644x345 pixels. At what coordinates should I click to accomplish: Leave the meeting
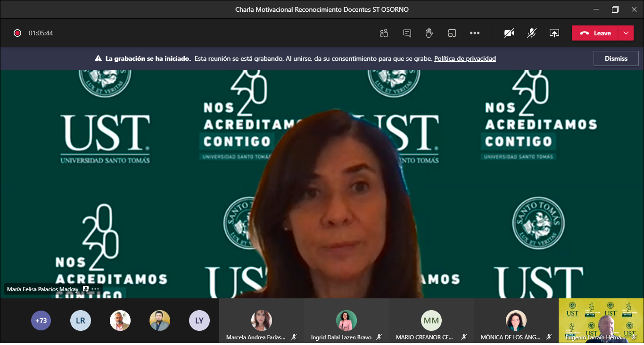point(595,33)
